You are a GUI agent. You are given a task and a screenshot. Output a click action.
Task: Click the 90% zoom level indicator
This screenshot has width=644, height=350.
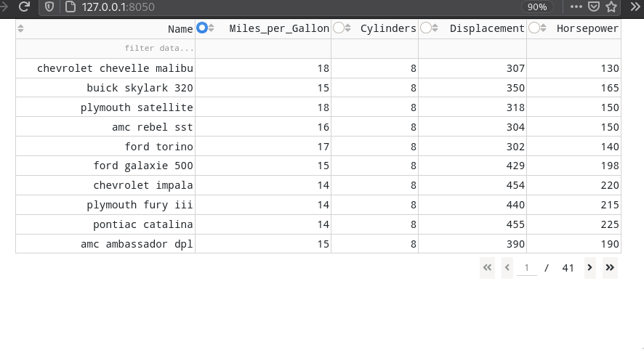[537, 7]
